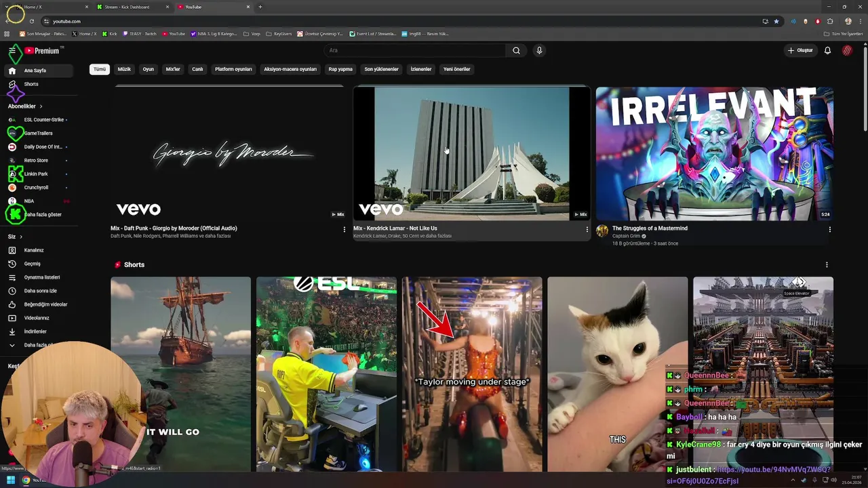Open the YouTube hamburger guide menu
Viewport: 868px width, 488px height.
(x=12, y=50)
